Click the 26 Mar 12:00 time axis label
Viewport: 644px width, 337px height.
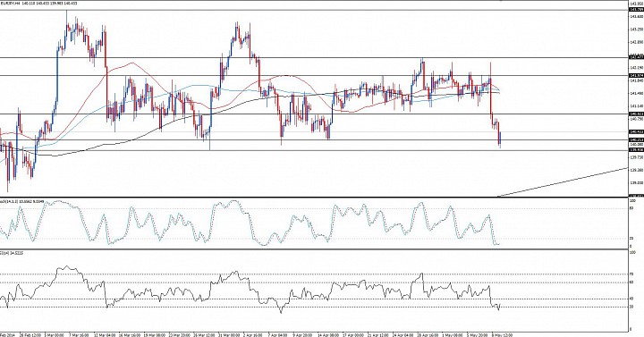tap(203, 335)
